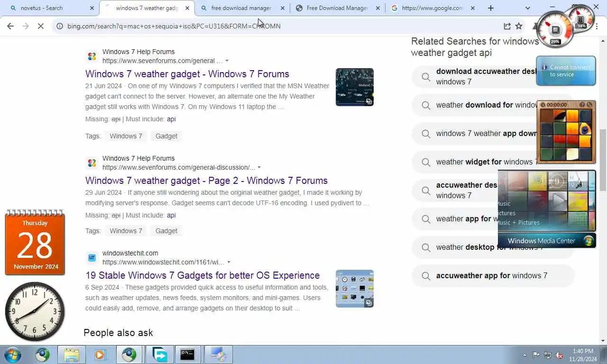The image size is (607, 364).
Task: Bookmark this page with the star
Action: pos(519,26)
